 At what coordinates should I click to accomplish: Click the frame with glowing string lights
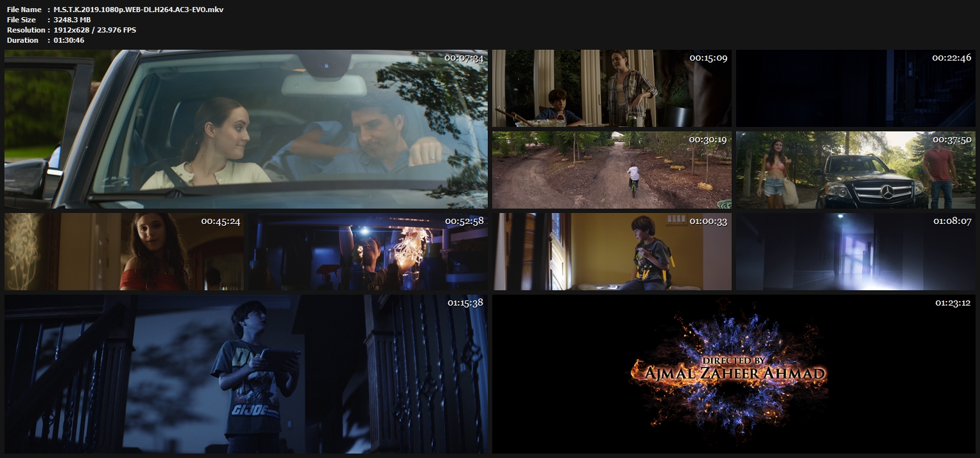368,252
